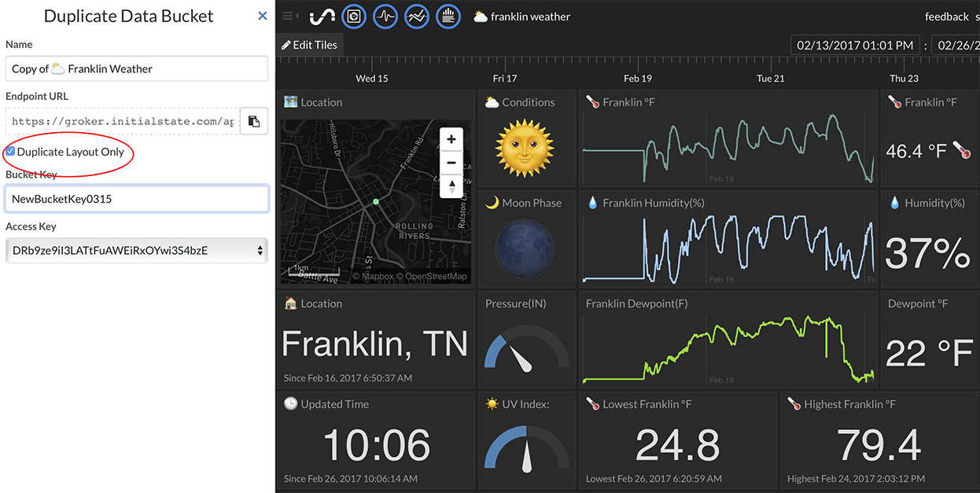Close the Duplicate Data Bucket panel
The width and height of the screenshot is (980, 493).
point(263,16)
